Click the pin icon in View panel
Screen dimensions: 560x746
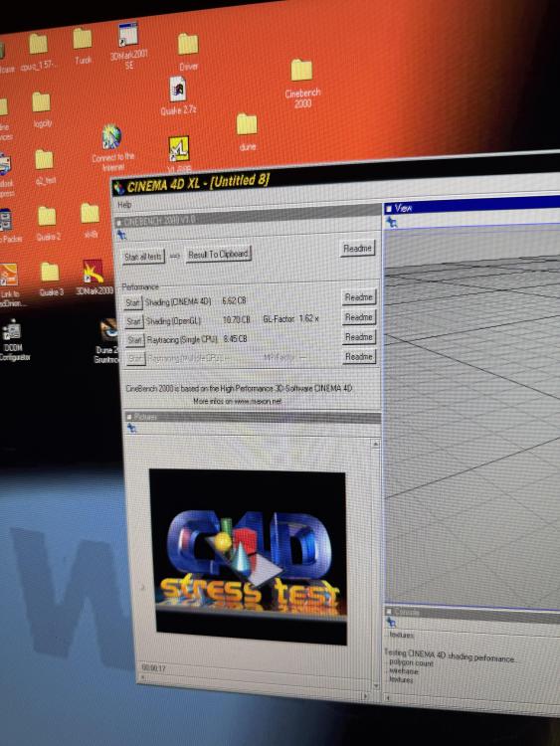pyautogui.click(x=392, y=222)
